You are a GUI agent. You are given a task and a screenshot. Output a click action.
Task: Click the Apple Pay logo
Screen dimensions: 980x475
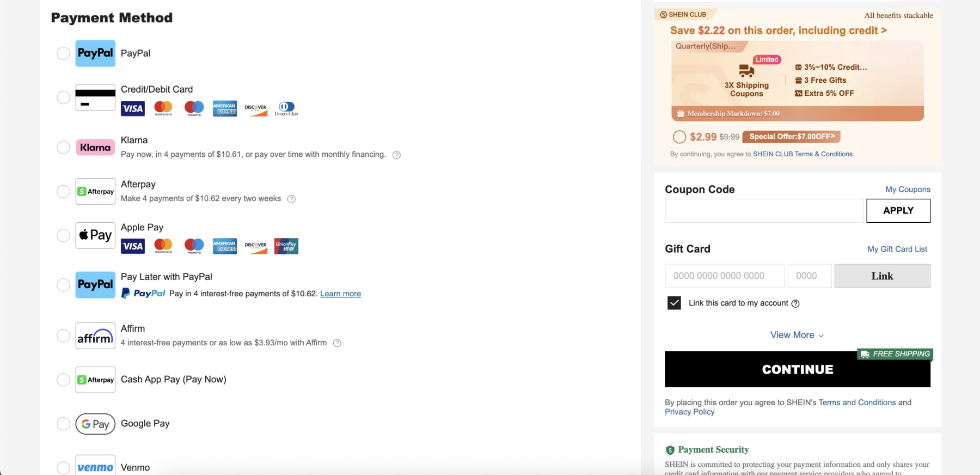coord(95,235)
